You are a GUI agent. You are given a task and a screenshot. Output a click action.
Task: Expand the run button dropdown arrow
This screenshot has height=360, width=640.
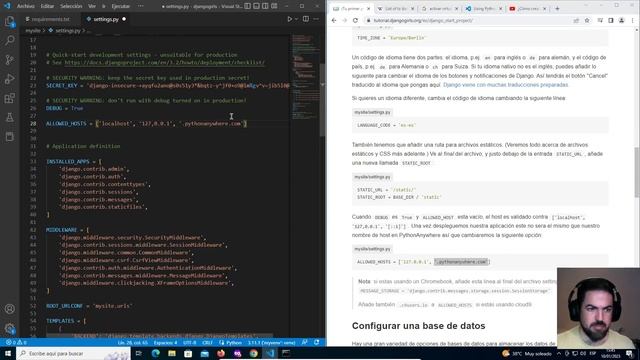(x=296, y=19)
